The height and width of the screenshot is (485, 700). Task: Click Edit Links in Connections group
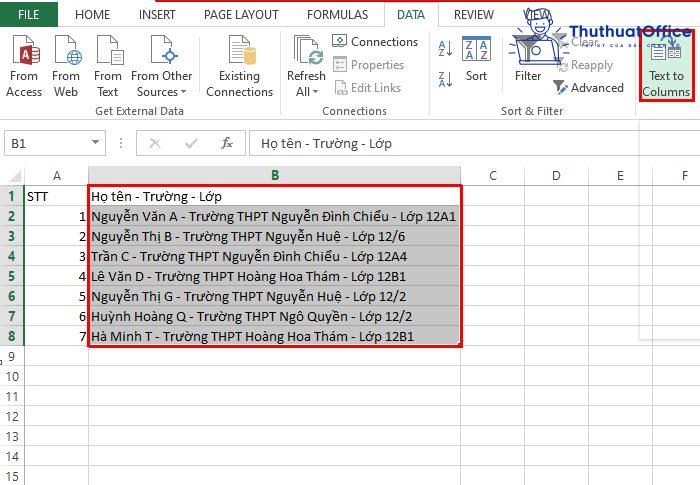pos(368,88)
